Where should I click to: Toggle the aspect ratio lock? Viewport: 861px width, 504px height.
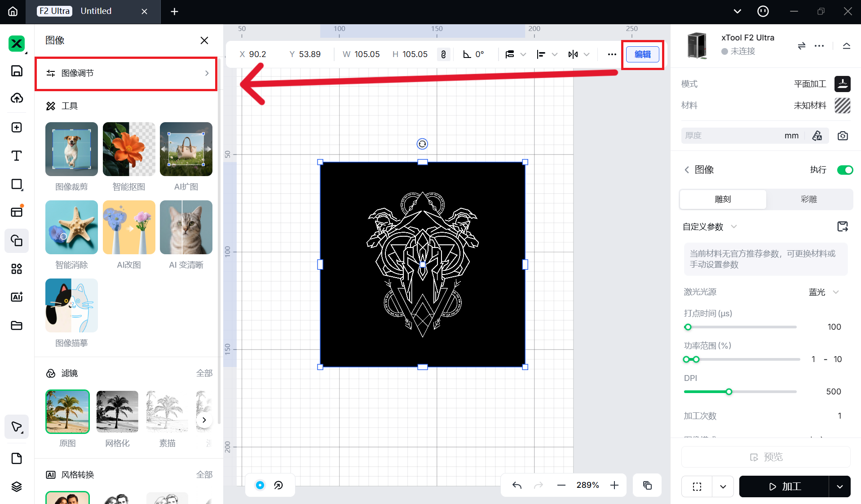[x=443, y=54]
